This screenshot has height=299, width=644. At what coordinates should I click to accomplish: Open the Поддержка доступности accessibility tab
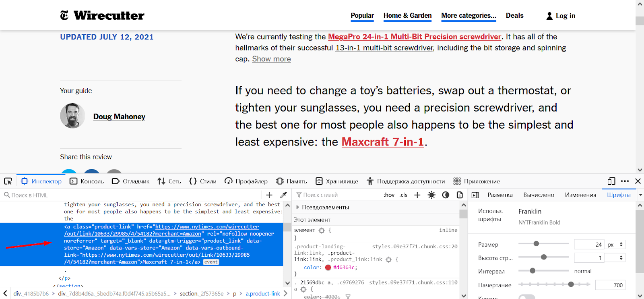(406, 181)
